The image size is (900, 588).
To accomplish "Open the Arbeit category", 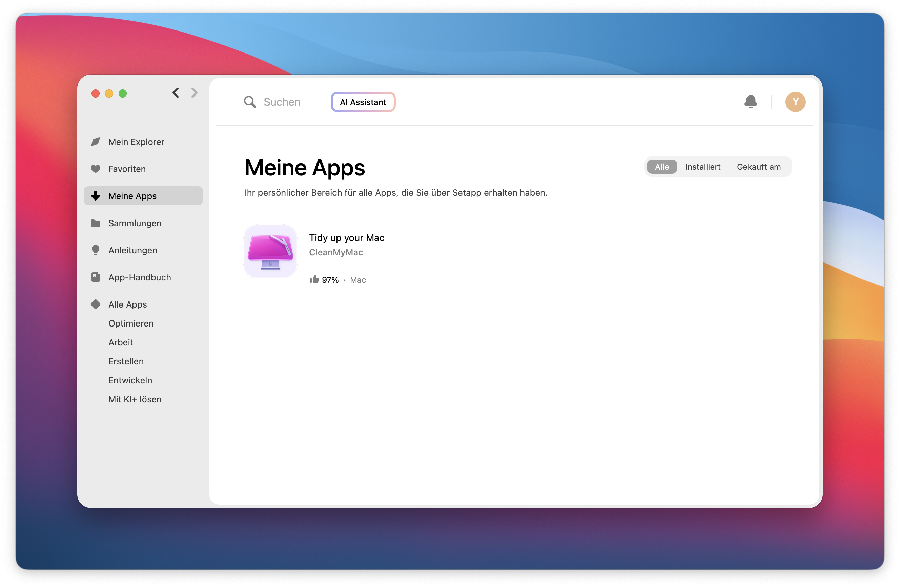I will [x=121, y=342].
